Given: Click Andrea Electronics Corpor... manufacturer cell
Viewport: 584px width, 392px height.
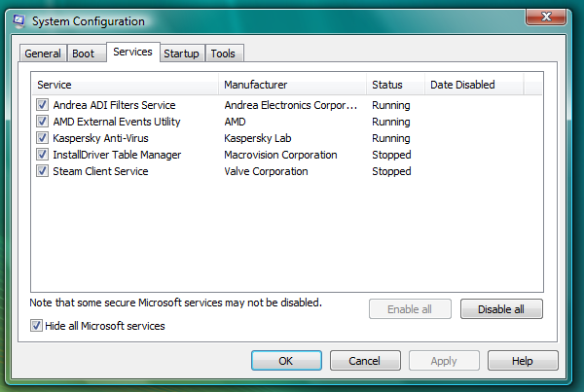Looking at the screenshot, I should (290, 105).
